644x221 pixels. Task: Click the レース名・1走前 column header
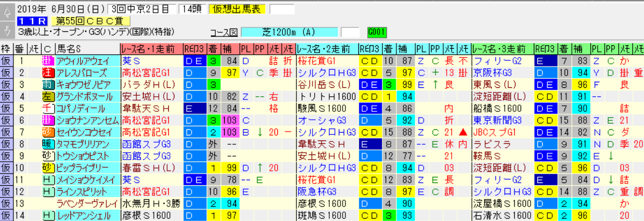(151, 49)
